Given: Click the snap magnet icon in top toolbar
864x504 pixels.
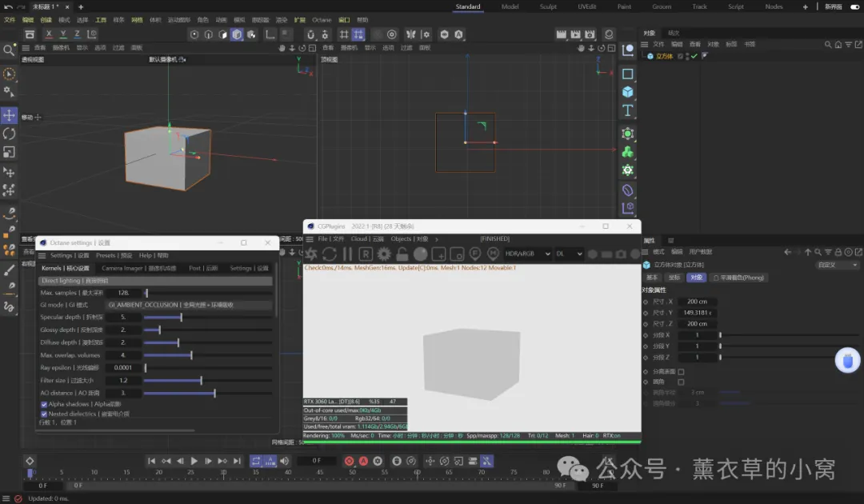Looking at the screenshot, I should pos(310,34).
